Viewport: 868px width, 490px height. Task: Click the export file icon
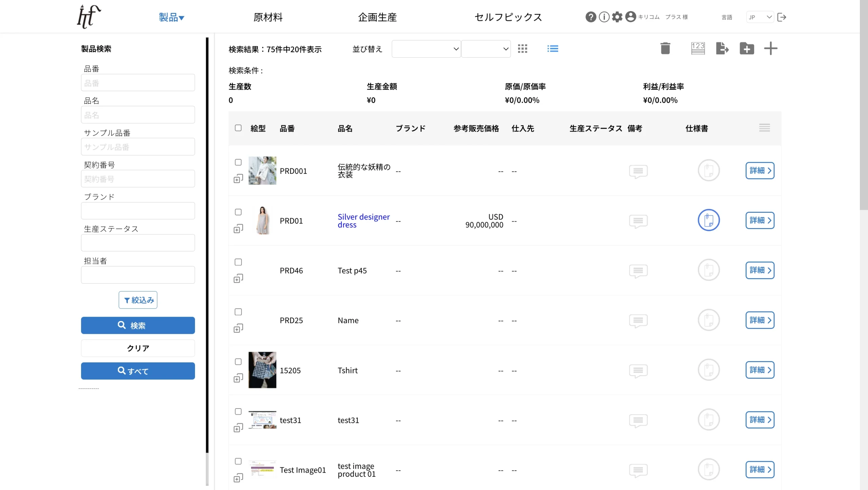[x=722, y=48]
